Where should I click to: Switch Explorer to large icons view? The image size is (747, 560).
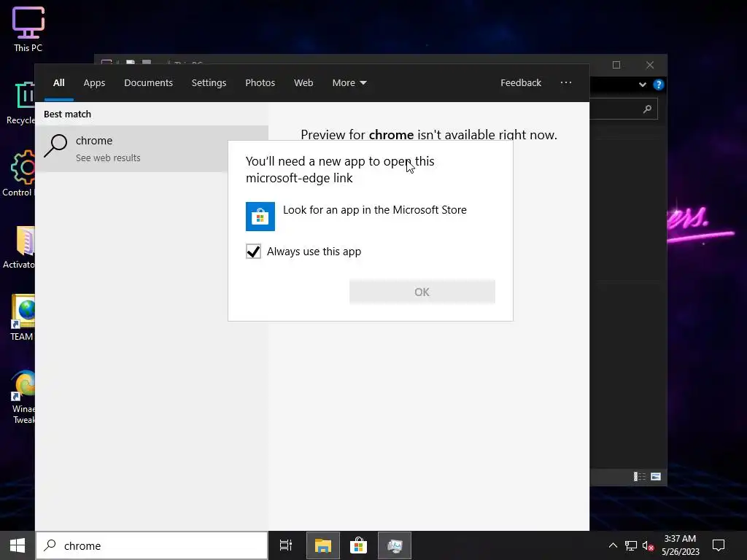point(656,477)
